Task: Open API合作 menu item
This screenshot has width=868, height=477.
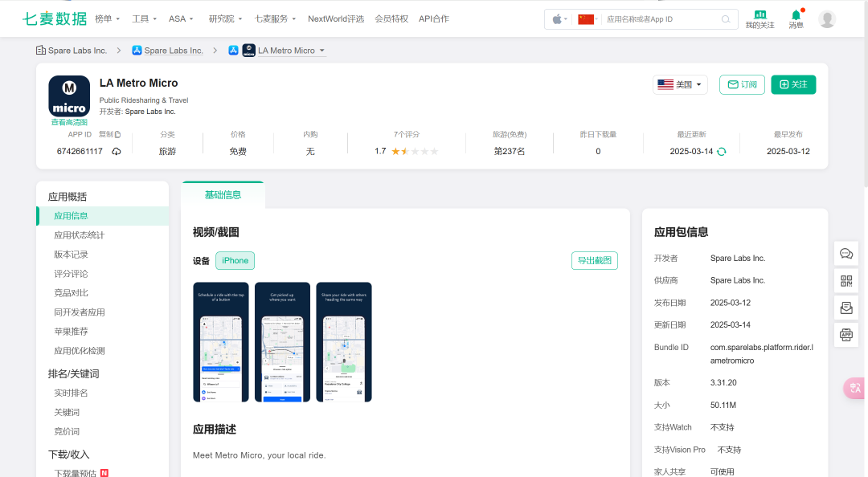Action: pyautogui.click(x=434, y=18)
